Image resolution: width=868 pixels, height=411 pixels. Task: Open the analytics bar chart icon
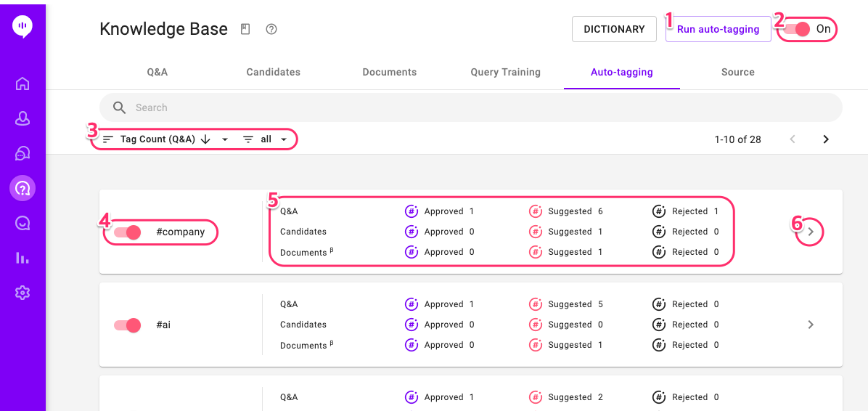22,258
